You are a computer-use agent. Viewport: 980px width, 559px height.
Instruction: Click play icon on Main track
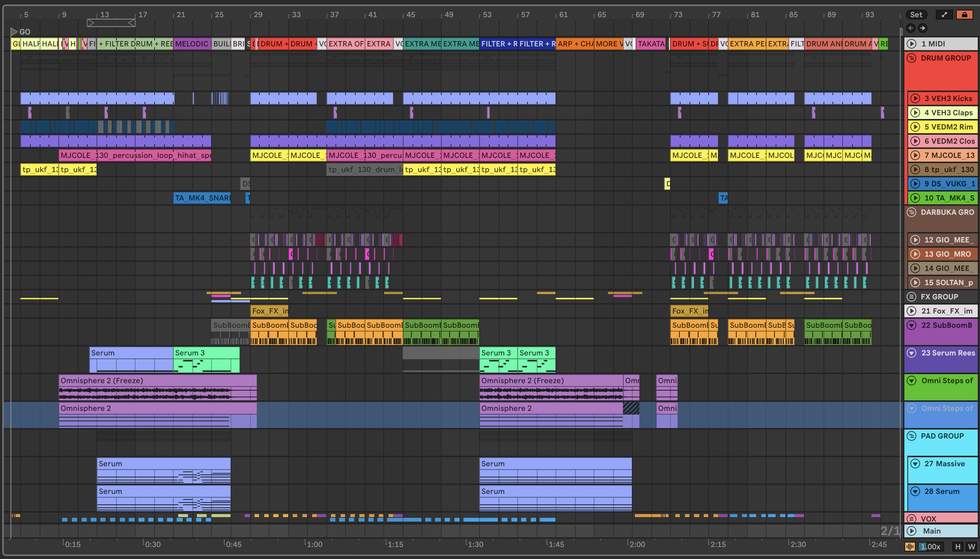(911, 531)
